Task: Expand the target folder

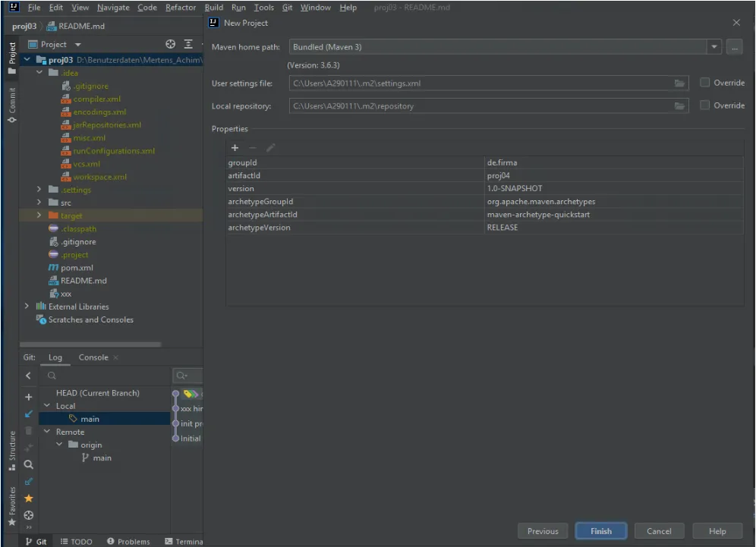Action: pos(39,216)
